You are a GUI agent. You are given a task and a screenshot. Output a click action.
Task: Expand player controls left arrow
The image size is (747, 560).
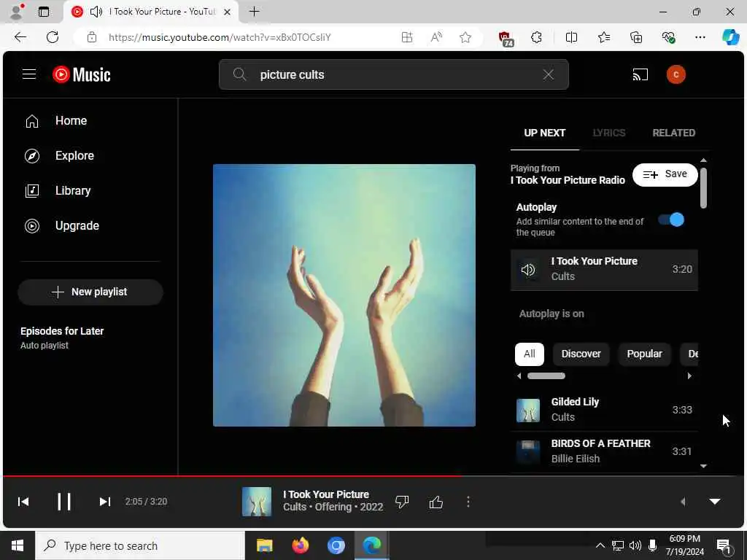coord(683,502)
